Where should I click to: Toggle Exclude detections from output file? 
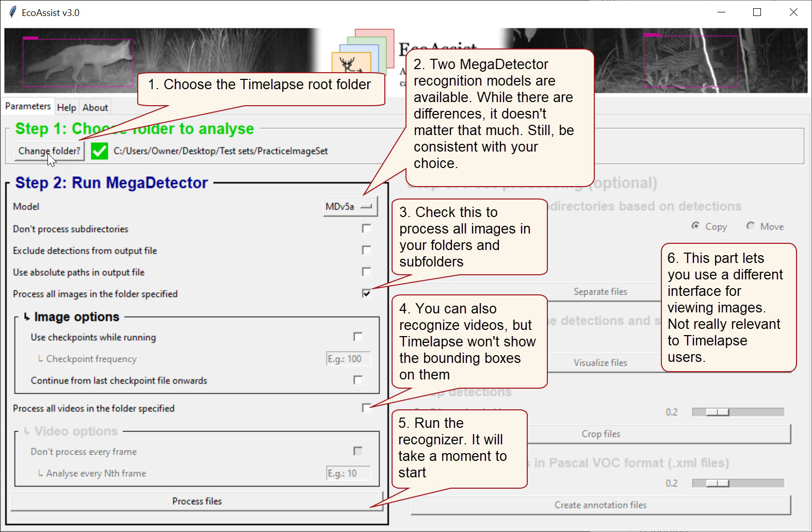[366, 250]
